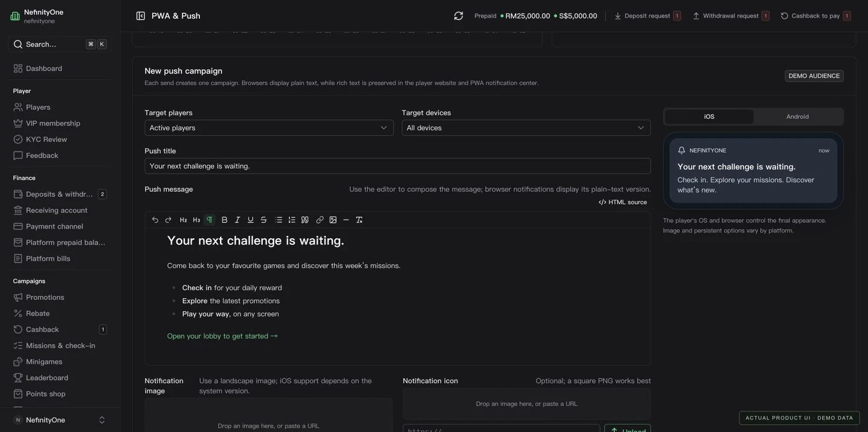This screenshot has width=868, height=432.
Task: Open the Cashback to pay shortcut
Action: (x=816, y=16)
